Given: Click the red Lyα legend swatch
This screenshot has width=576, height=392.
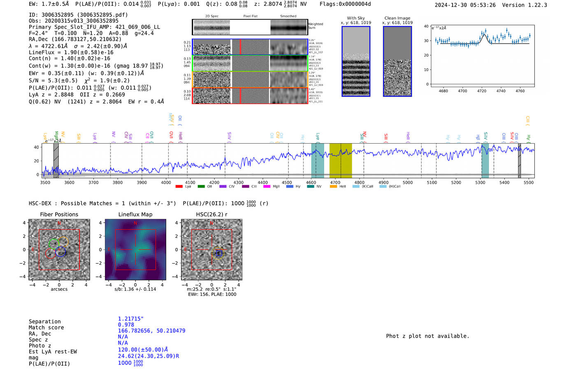Looking at the screenshot, I should [179, 186].
